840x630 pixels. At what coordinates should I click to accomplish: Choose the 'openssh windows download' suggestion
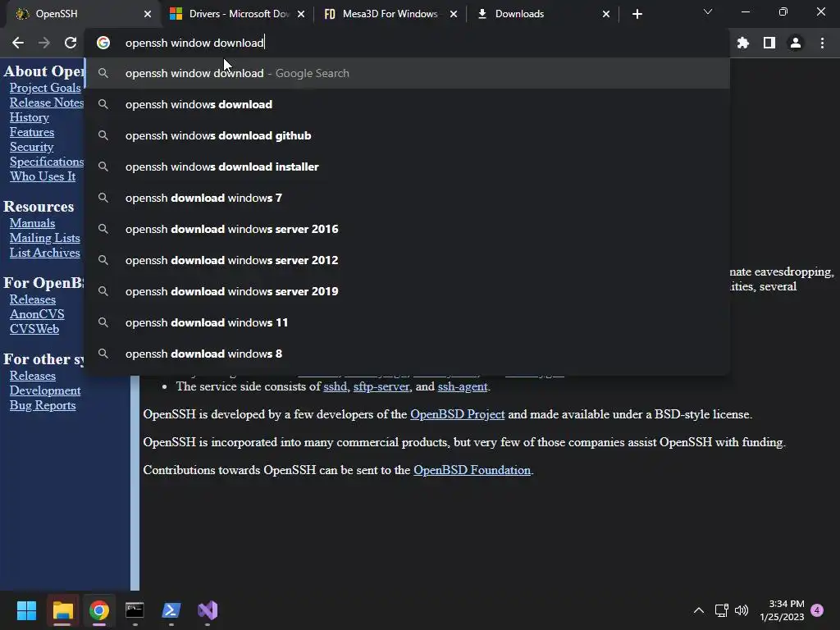(x=409, y=104)
